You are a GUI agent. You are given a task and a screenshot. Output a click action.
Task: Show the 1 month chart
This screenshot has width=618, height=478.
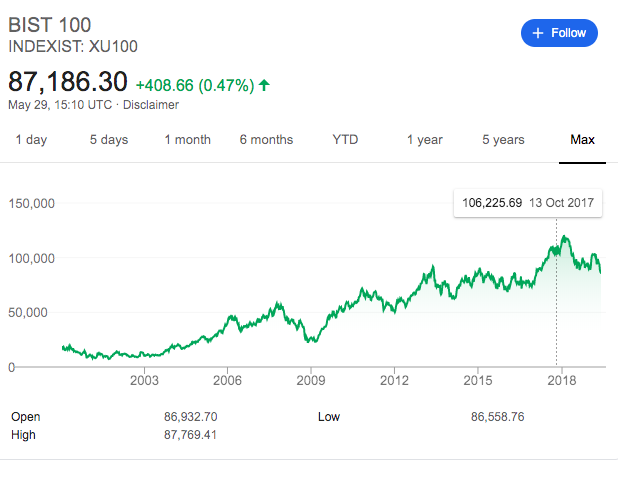(187, 139)
